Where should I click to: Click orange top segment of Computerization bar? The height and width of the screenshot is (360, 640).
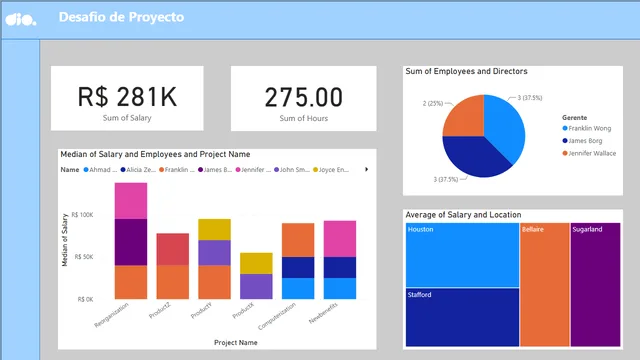click(x=298, y=240)
